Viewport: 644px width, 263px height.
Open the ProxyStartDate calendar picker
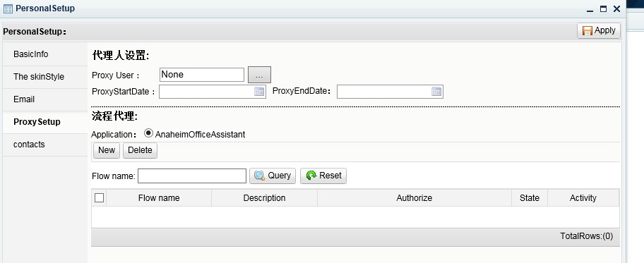coord(258,92)
